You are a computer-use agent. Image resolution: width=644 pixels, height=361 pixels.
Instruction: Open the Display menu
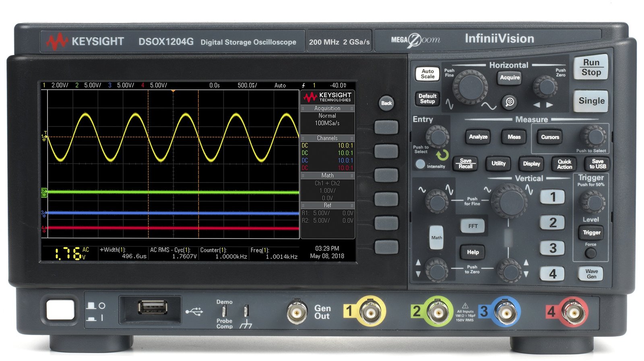[531, 164]
